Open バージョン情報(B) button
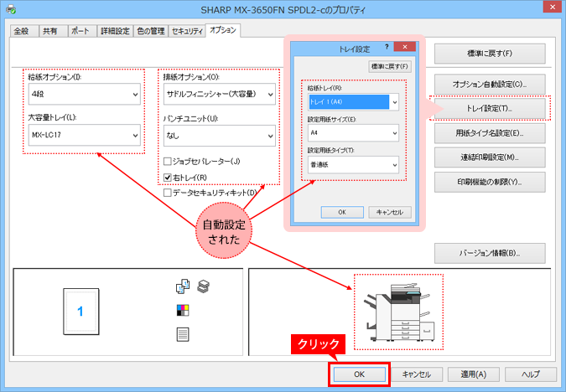 click(490, 253)
